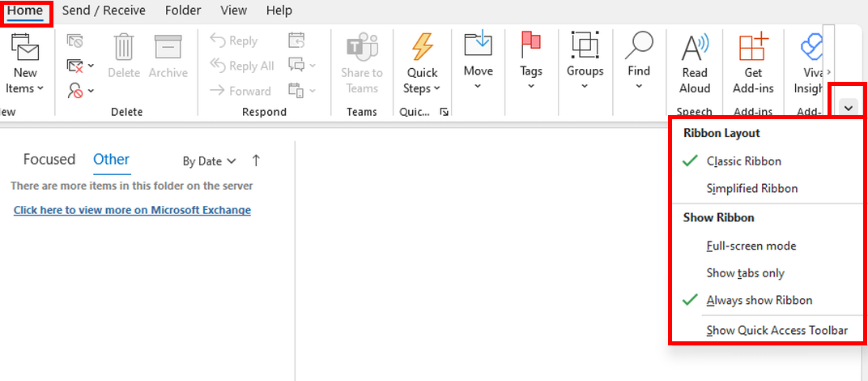The width and height of the screenshot is (868, 381).
Task: Open the Groups icon
Action: (585, 45)
